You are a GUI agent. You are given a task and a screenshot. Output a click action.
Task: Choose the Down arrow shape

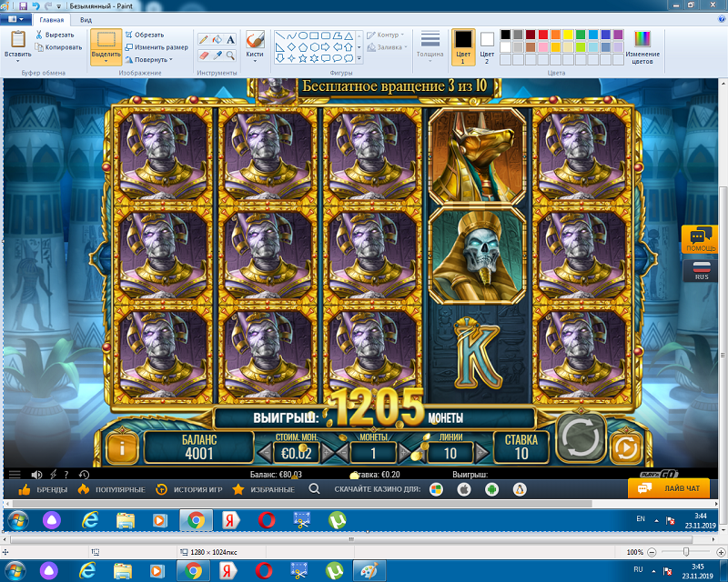pos(279,58)
